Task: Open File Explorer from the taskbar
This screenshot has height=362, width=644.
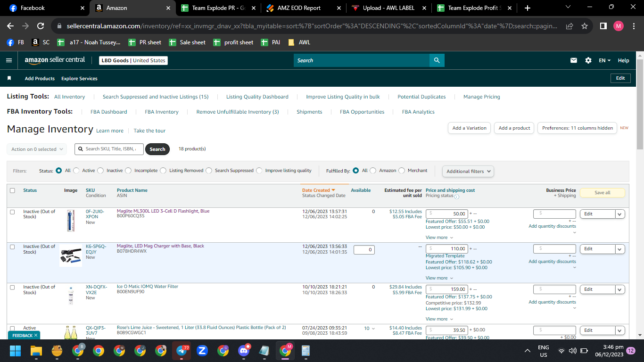Action: pos(36,351)
